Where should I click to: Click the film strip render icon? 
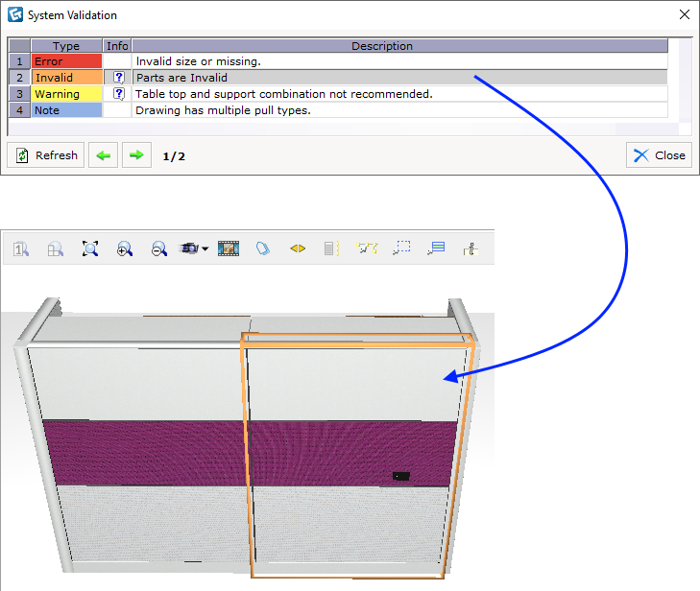(x=229, y=248)
